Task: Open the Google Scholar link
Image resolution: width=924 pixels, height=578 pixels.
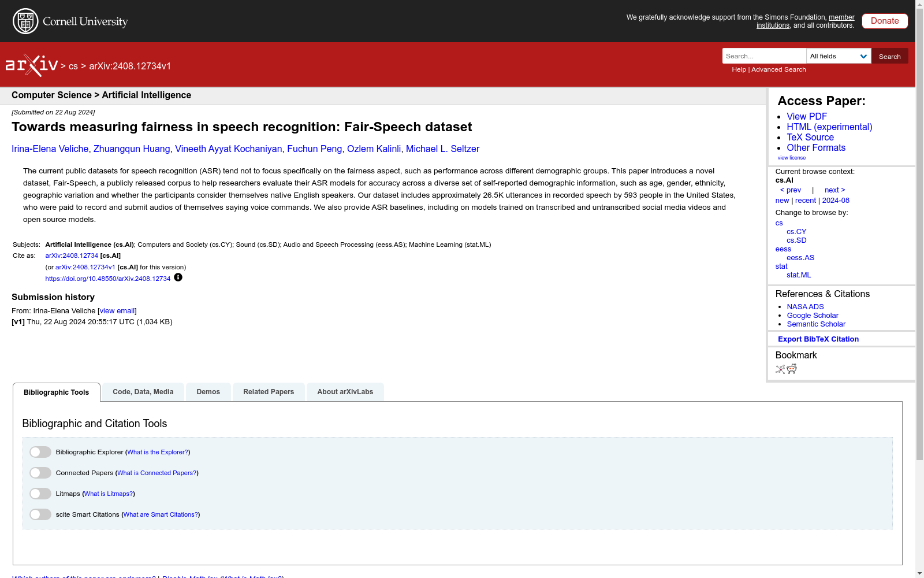Action: click(x=813, y=316)
